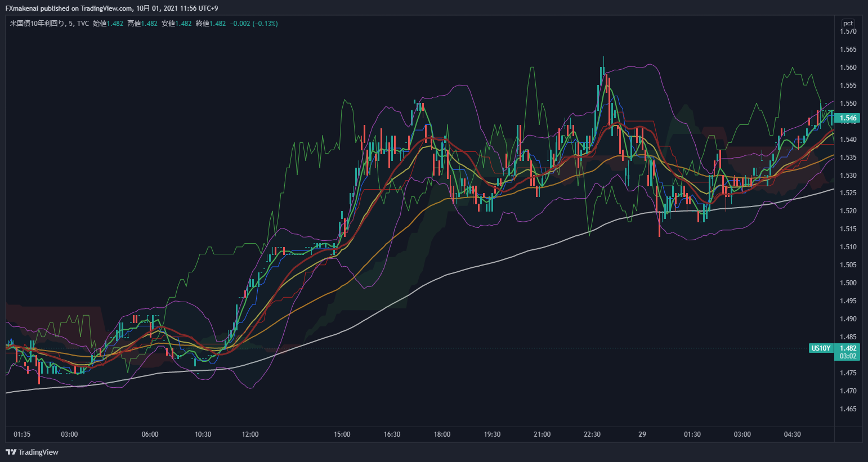The height and width of the screenshot is (462, 868).
Task: Click the 1.500 price axis label
Action: click(848, 283)
